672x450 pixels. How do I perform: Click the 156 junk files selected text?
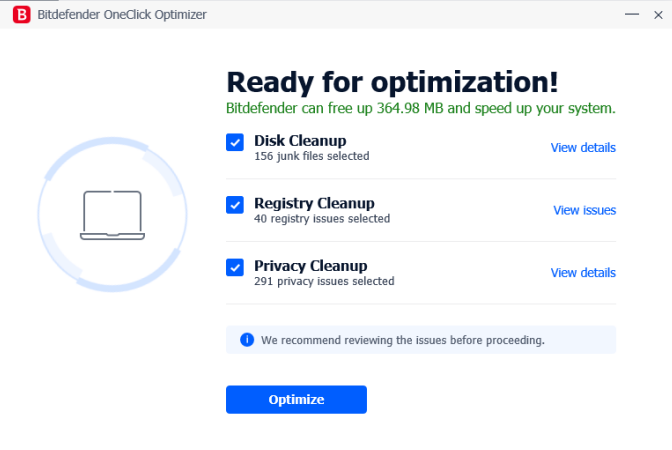point(312,156)
